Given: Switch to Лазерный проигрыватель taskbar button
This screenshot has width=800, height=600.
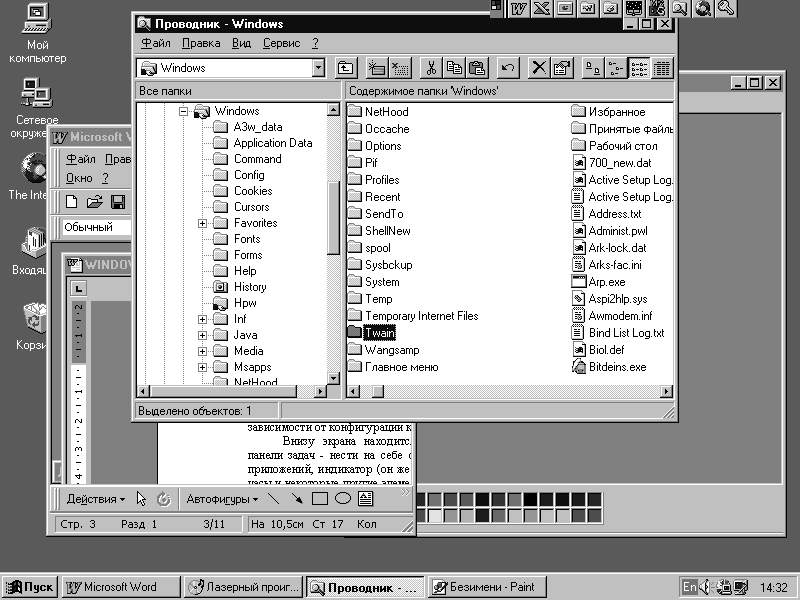Looking at the screenshot, I should point(243,587).
